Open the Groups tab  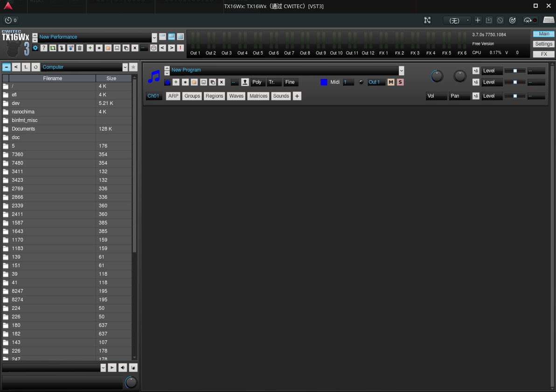(192, 96)
